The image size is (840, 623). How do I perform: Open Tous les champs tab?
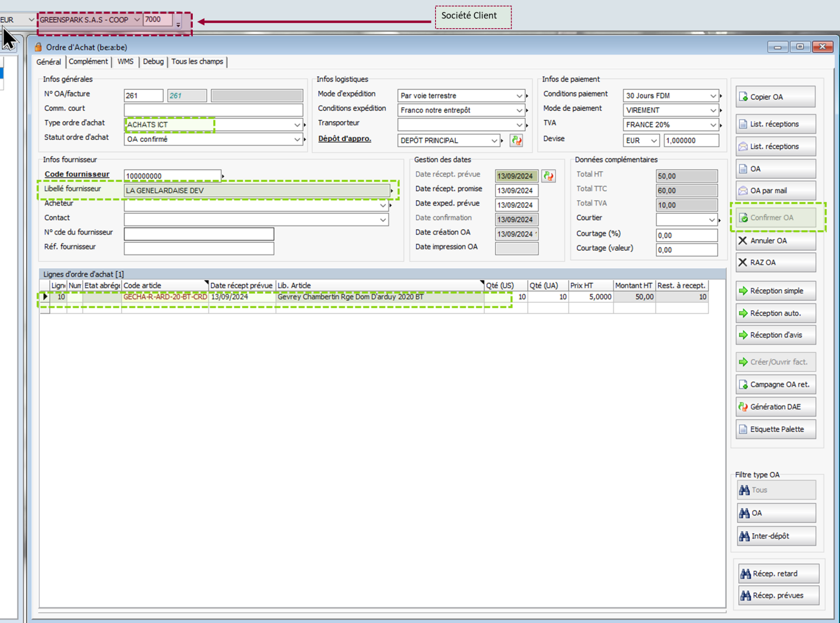pyautogui.click(x=197, y=61)
